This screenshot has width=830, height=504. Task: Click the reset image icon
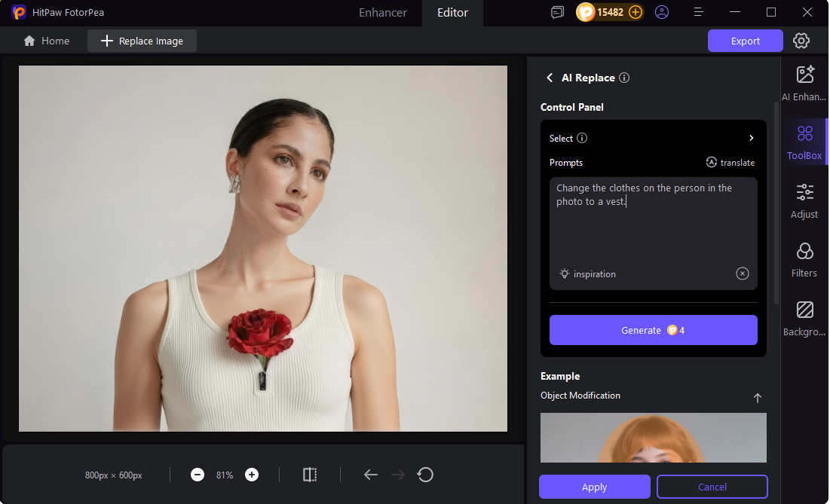tap(425, 475)
